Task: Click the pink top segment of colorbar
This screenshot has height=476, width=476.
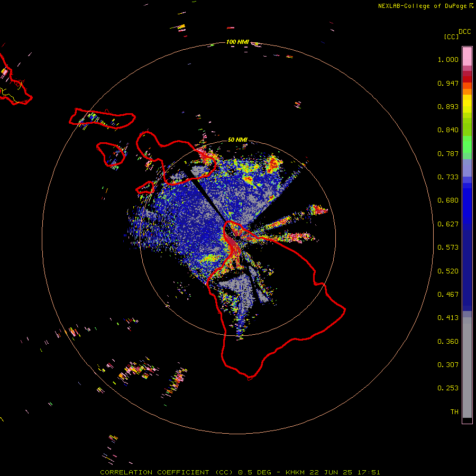Action: [467, 57]
